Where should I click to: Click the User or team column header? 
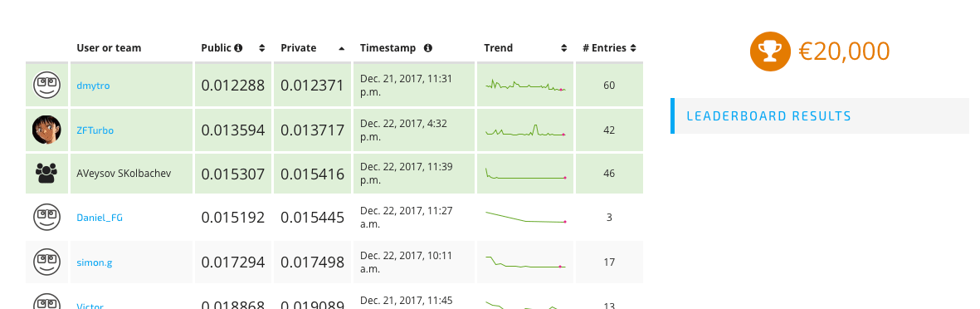pyautogui.click(x=109, y=48)
